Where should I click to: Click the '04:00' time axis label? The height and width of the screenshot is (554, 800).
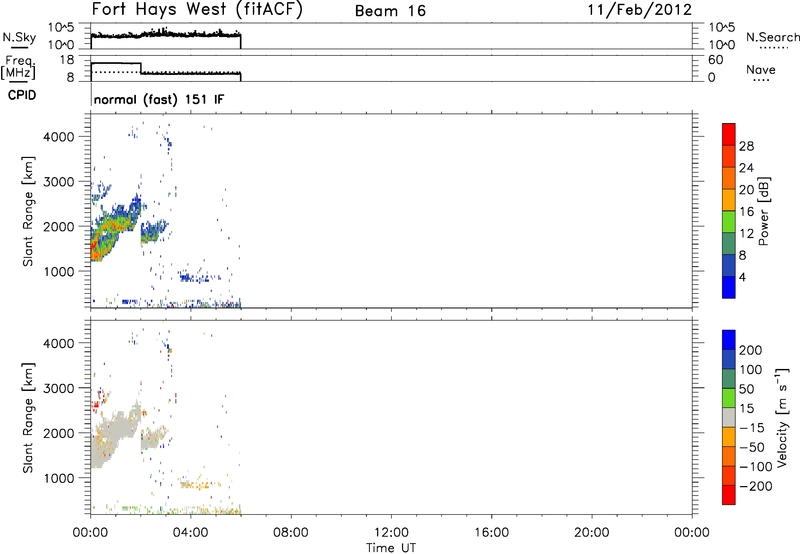pos(191,533)
